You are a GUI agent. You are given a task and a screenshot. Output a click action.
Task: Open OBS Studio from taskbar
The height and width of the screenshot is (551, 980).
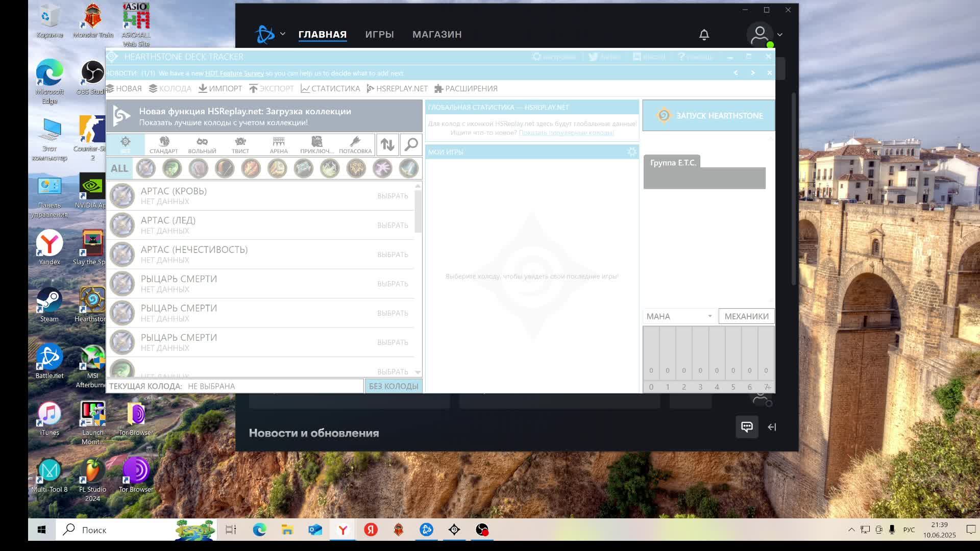coord(482,530)
